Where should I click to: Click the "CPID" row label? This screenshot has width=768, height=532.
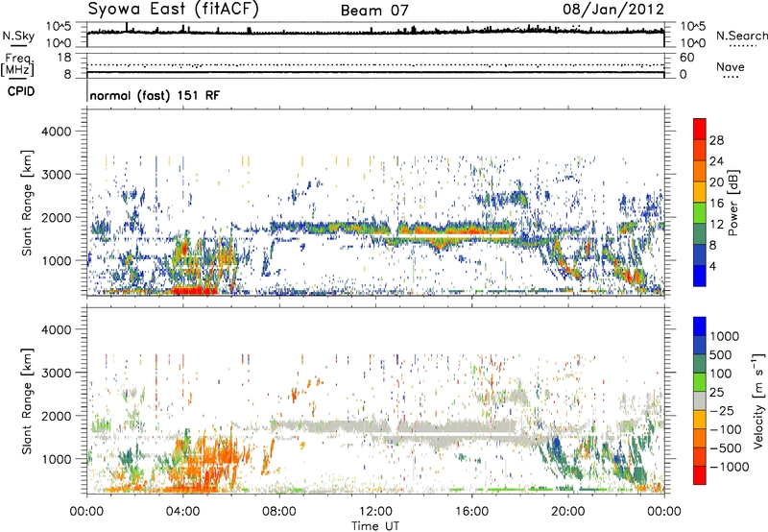click(x=21, y=91)
